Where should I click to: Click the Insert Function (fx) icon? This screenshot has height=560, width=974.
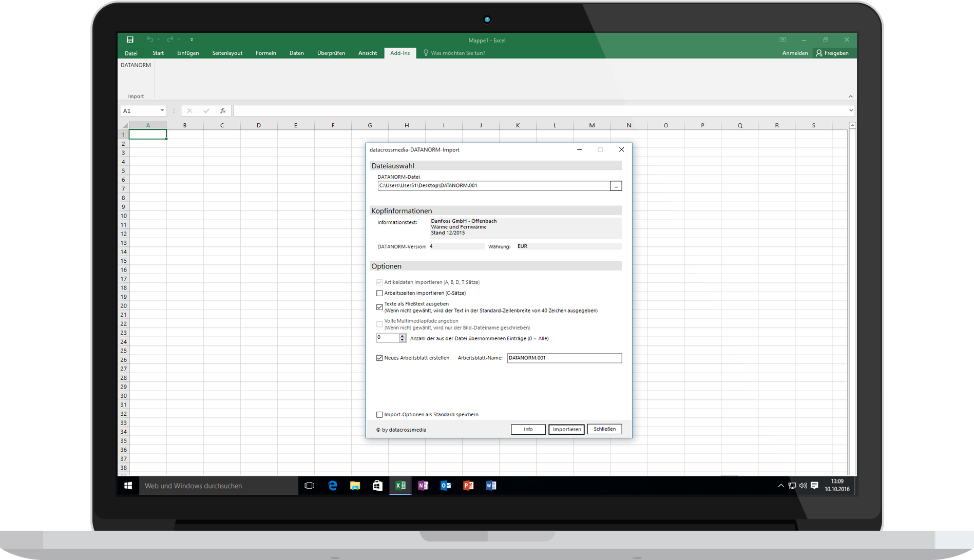pos(222,110)
